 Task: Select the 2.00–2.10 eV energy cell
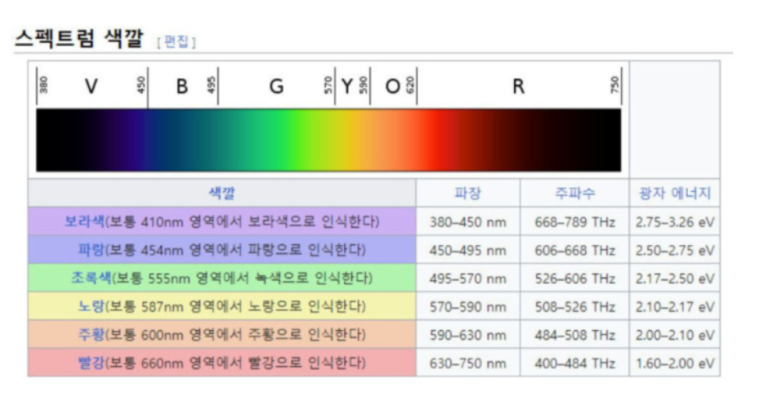pyautogui.click(x=675, y=335)
